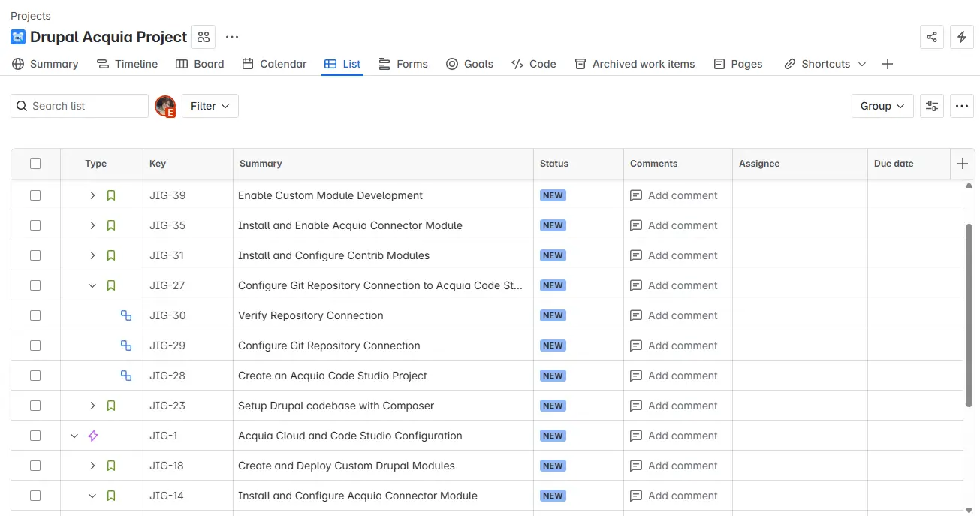This screenshot has width=980, height=516.
Task: Click the share icon button
Action: pos(932,37)
